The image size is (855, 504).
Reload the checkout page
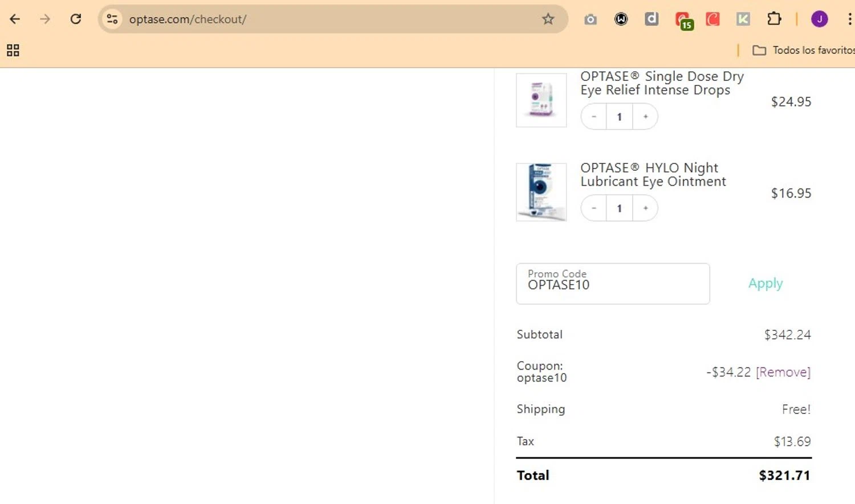(75, 19)
